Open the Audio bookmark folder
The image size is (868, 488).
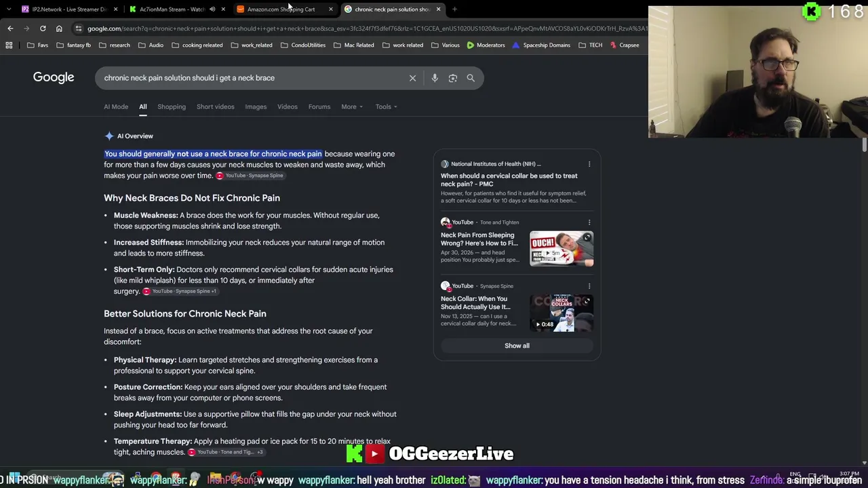[x=151, y=45]
